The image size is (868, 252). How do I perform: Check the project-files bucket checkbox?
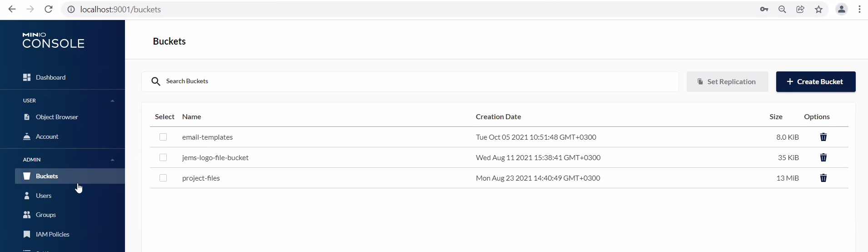163,178
